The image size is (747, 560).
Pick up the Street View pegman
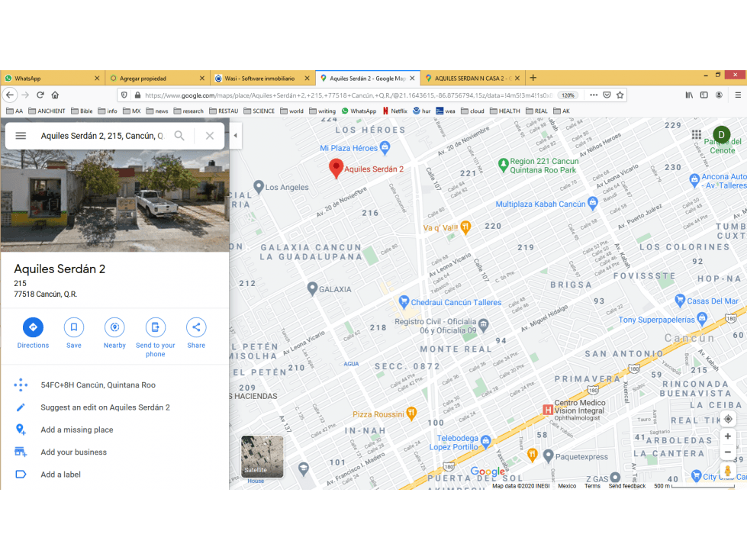point(727,471)
